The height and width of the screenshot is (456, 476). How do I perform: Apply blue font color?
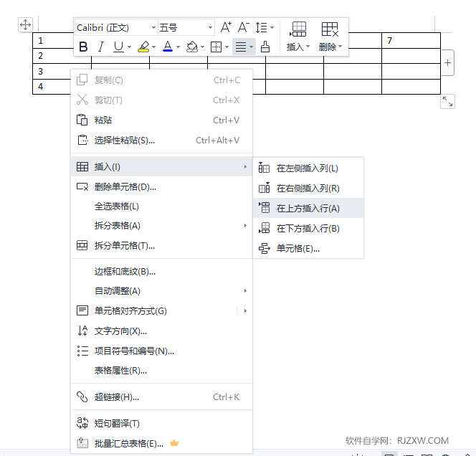coord(168,47)
